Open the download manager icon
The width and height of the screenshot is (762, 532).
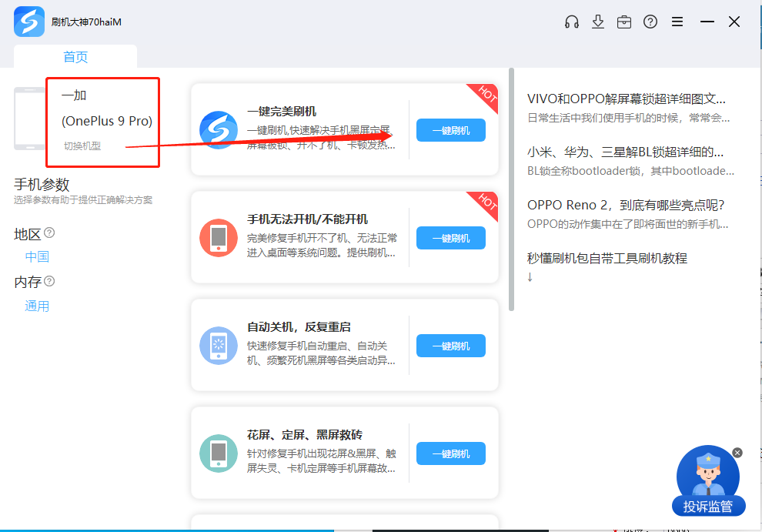[598, 22]
